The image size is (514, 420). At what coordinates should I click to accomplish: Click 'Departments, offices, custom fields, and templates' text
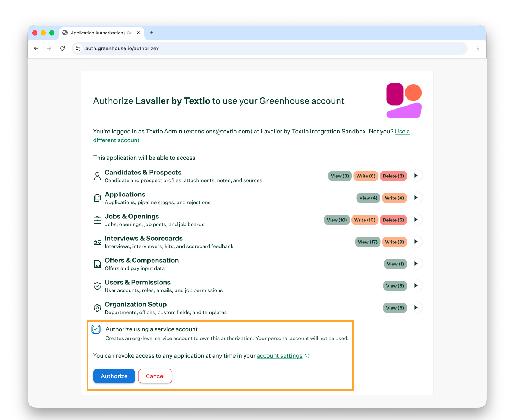(166, 312)
